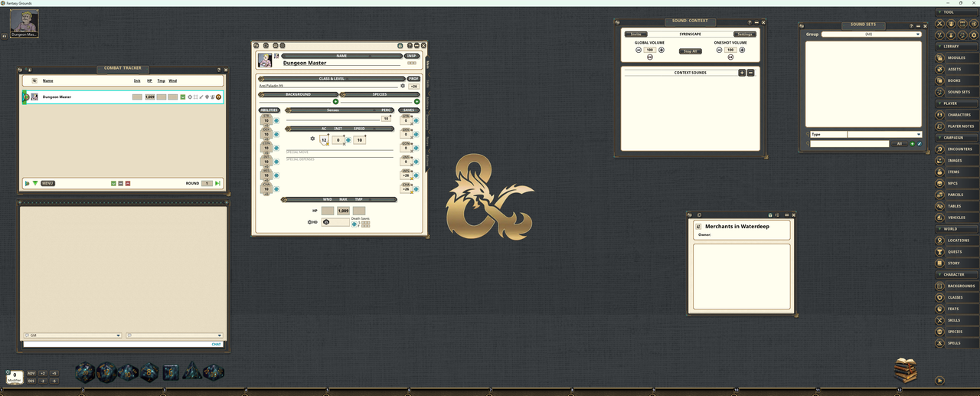Screen dimensions: 980x396
Task: Open the library book stack icon
Action: (x=905, y=370)
